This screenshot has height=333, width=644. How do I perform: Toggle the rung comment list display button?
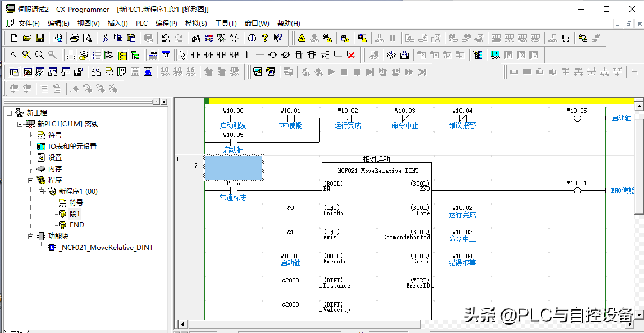(x=96, y=55)
